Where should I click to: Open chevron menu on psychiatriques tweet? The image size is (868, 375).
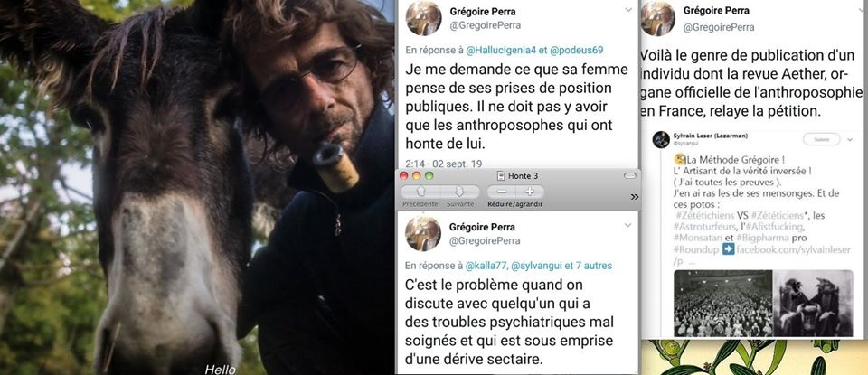click(x=627, y=225)
